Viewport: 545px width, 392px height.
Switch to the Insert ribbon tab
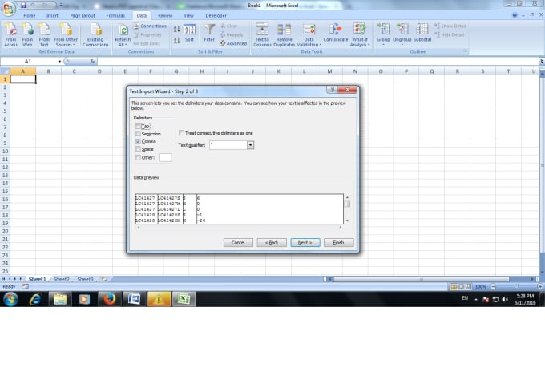[52, 16]
